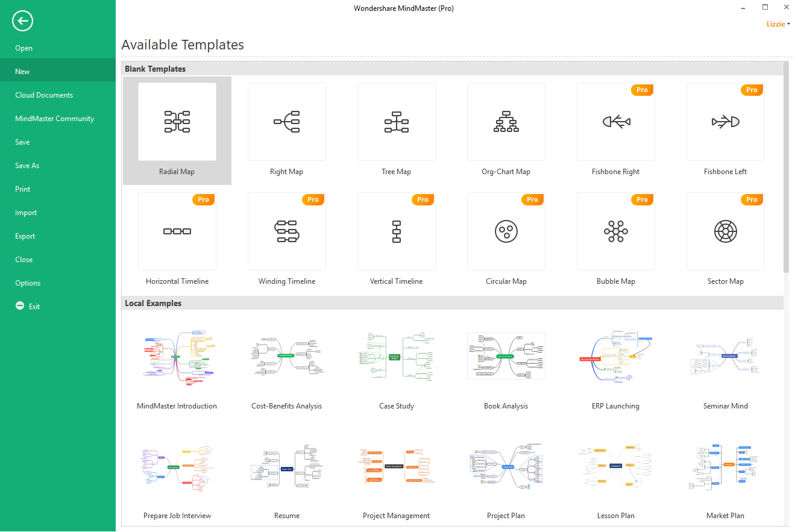798x532 pixels.
Task: Click the back arrow circle icon
Action: (22, 21)
